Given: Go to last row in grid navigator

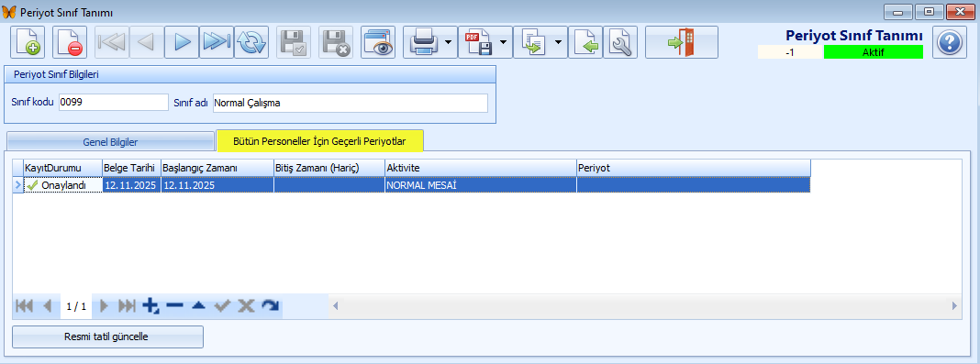Looking at the screenshot, I should click(x=127, y=306).
